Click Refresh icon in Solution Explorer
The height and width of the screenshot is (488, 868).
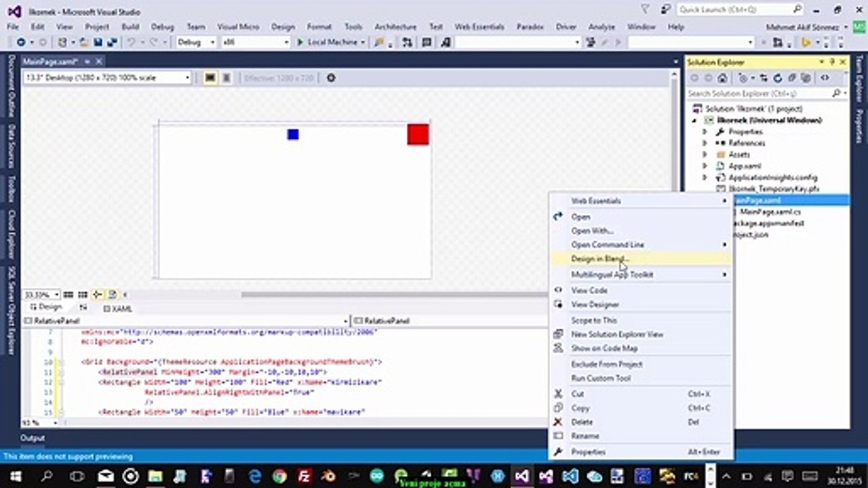778,78
